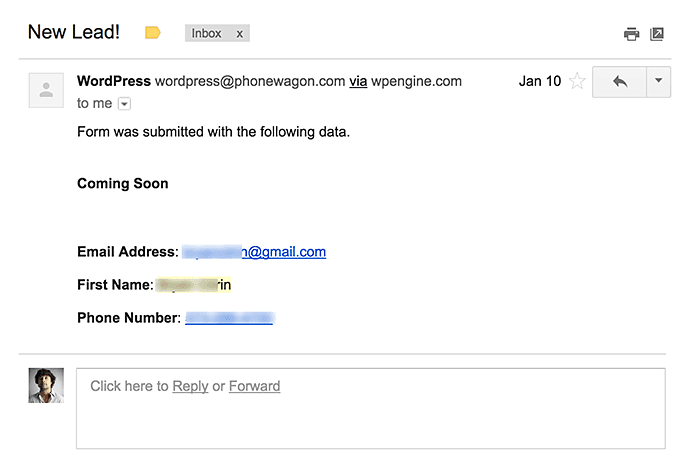Click the Forward link in reply box
Screen dimensions: 690x468
pyautogui.click(x=254, y=386)
